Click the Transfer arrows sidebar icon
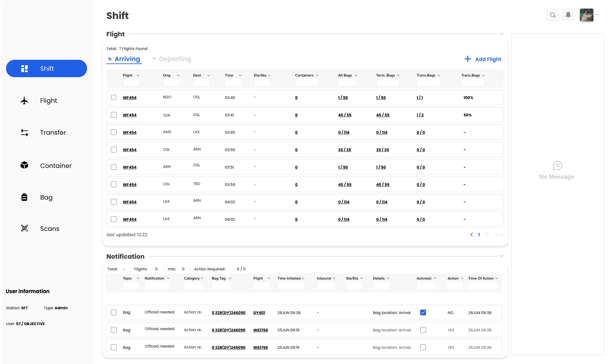 24,133
